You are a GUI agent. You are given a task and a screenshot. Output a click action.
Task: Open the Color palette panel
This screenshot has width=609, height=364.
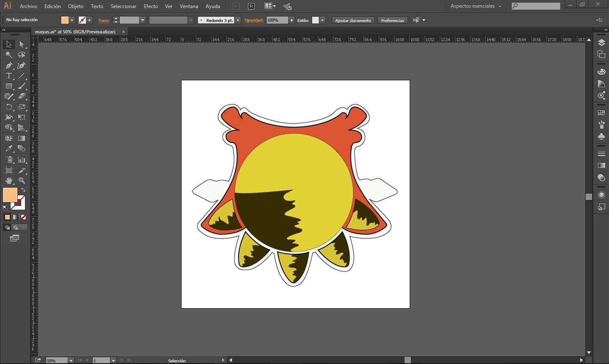(x=601, y=72)
